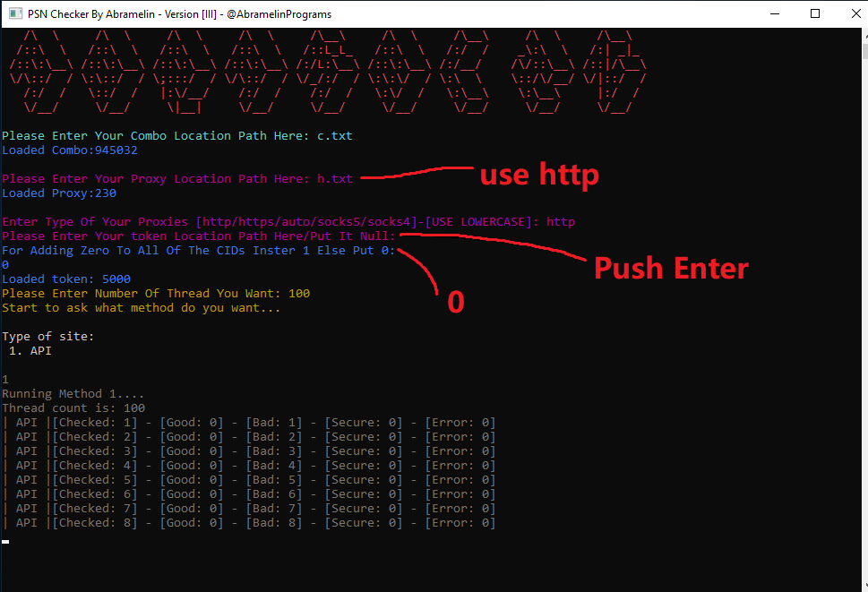Click the 'Proxy Location Path Here: h.txt' line
This screenshot has height=592, width=868.
coord(177,179)
